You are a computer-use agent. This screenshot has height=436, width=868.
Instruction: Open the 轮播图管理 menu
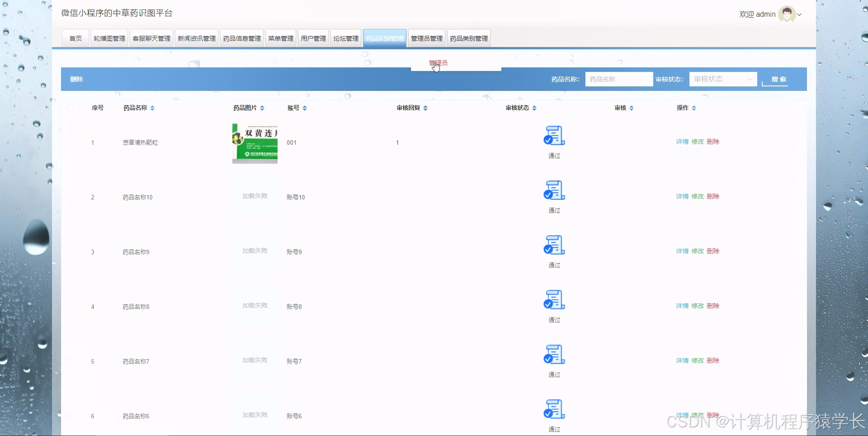(109, 38)
